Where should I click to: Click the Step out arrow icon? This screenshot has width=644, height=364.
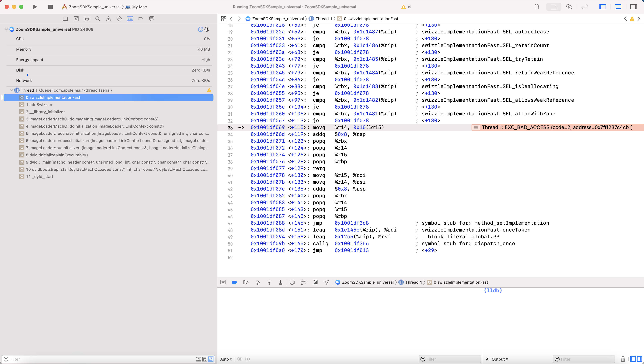pyautogui.click(x=280, y=282)
